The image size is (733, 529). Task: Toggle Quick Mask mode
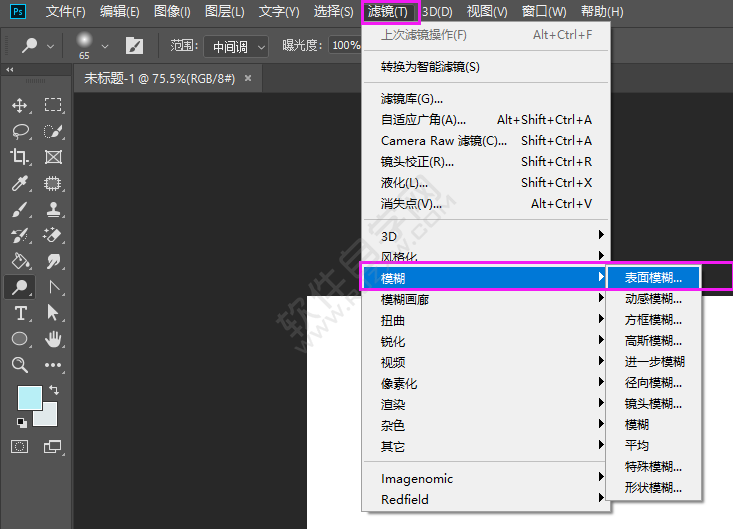click(x=20, y=447)
